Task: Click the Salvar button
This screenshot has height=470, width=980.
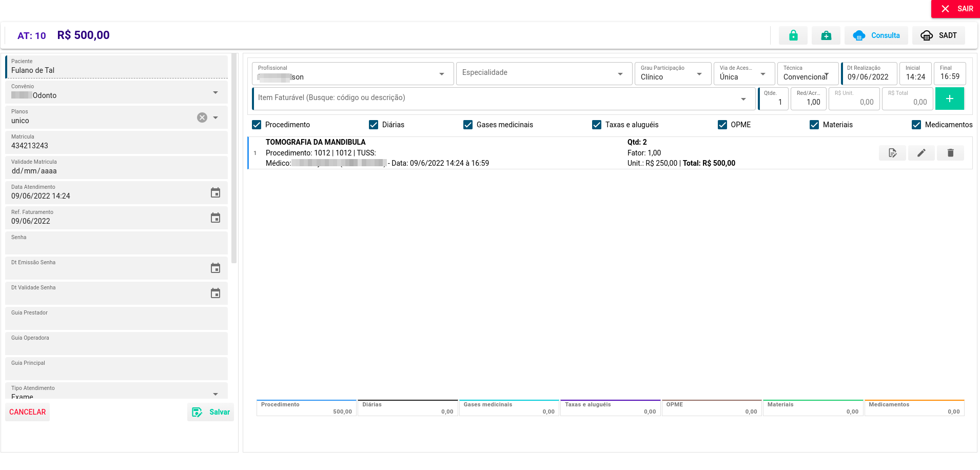Action: [211, 412]
